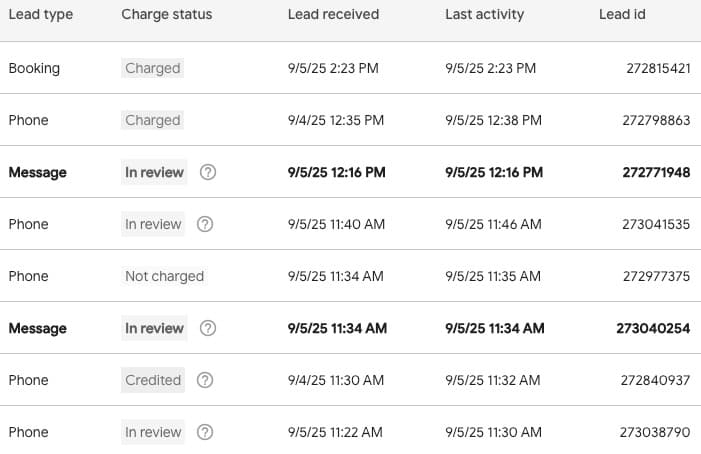Open Message lead with id 273040254

(x=350, y=328)
